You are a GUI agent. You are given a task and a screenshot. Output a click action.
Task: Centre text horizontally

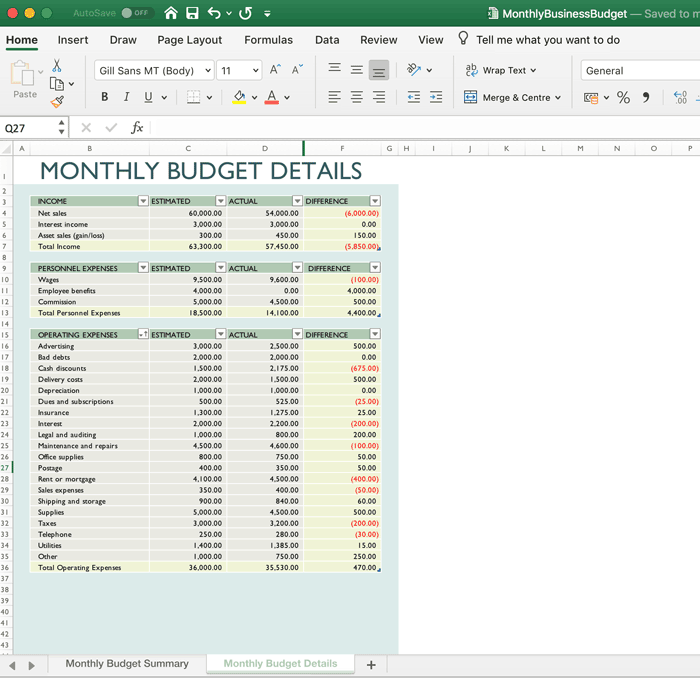(356, 97)
